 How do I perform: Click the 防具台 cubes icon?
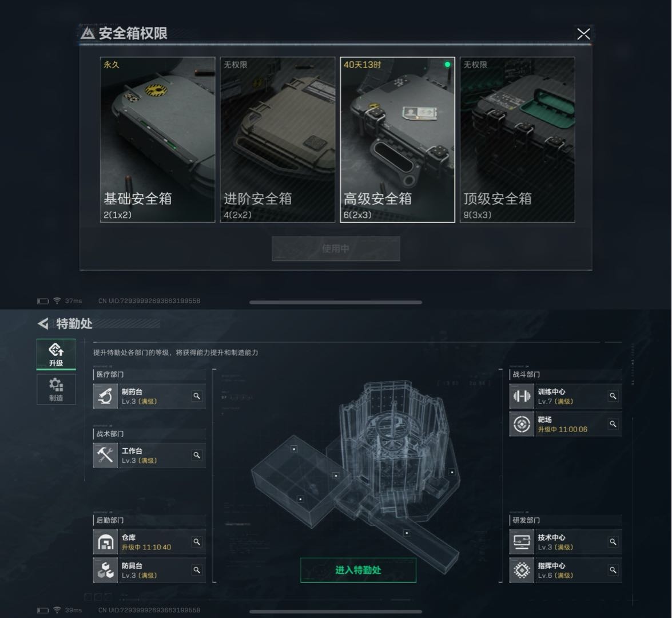[x=105, y=570]
